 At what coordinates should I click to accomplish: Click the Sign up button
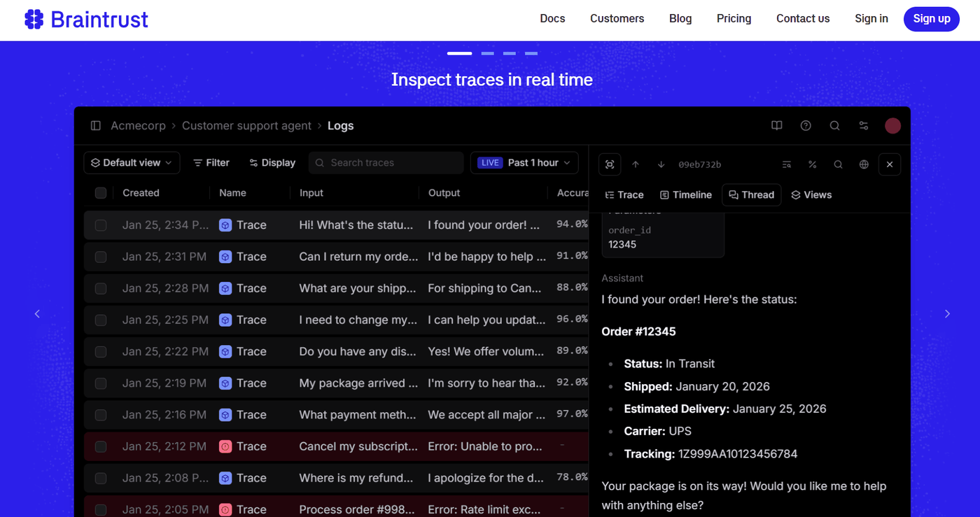point(932,19)
